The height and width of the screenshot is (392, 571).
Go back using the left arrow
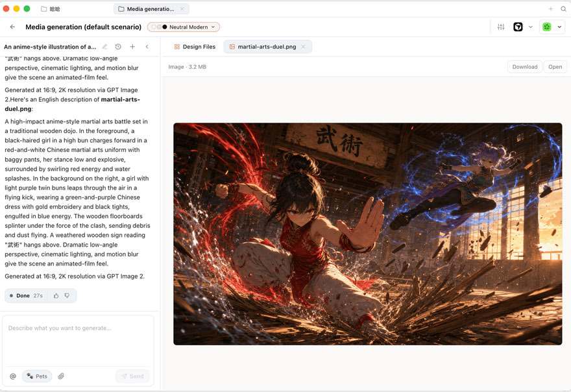pyautogui.click(x=12, y=27)
